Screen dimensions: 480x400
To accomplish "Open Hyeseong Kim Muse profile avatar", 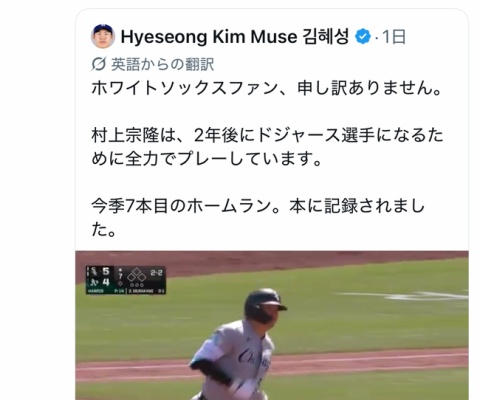I will 103,36.
